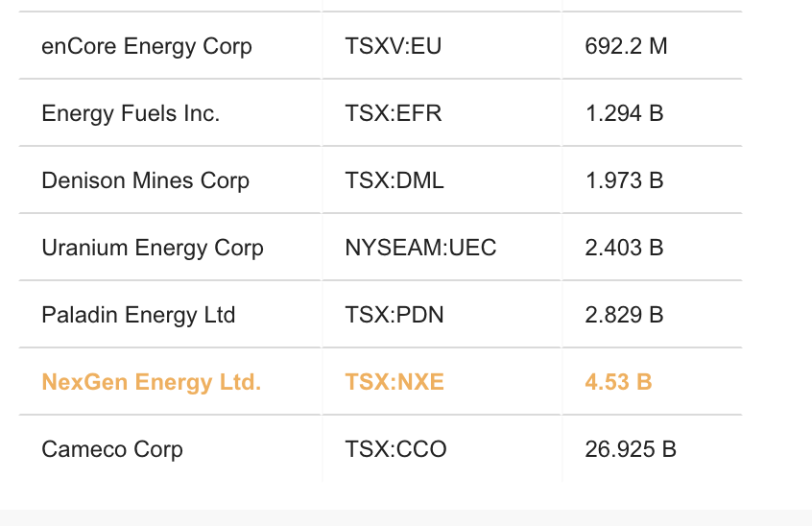This screenshot has width=812, height=526.
Task: Click the highlighted 4.53 B value
Action: coord(618,382)
